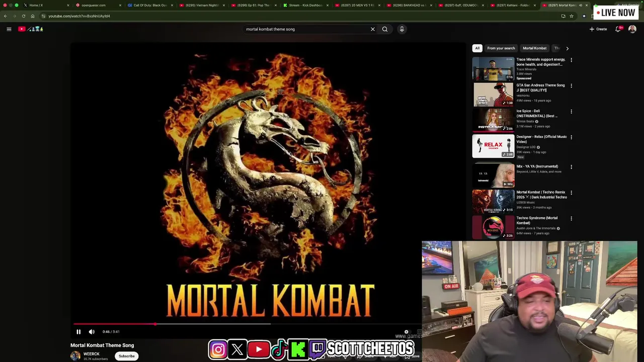
Task: Switch to Stream - Kick Dashboard tab
Action: tap(305, 5)
